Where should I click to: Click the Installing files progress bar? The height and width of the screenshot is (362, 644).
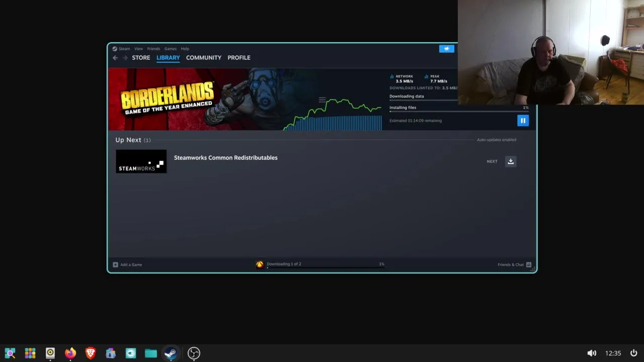coord(459,112)
